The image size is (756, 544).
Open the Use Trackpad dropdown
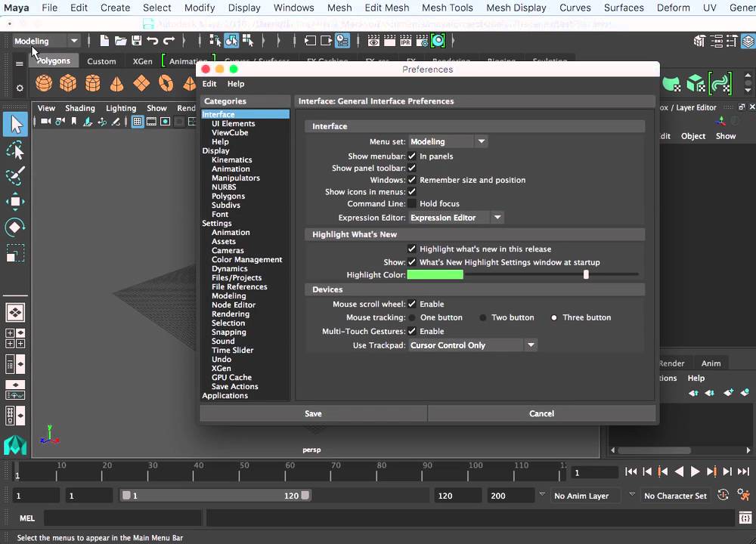click(472, 345)
